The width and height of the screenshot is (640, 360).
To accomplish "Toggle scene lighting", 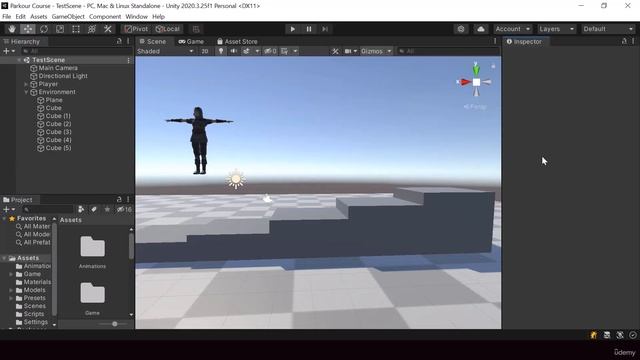I will click(x=221, y=51).
